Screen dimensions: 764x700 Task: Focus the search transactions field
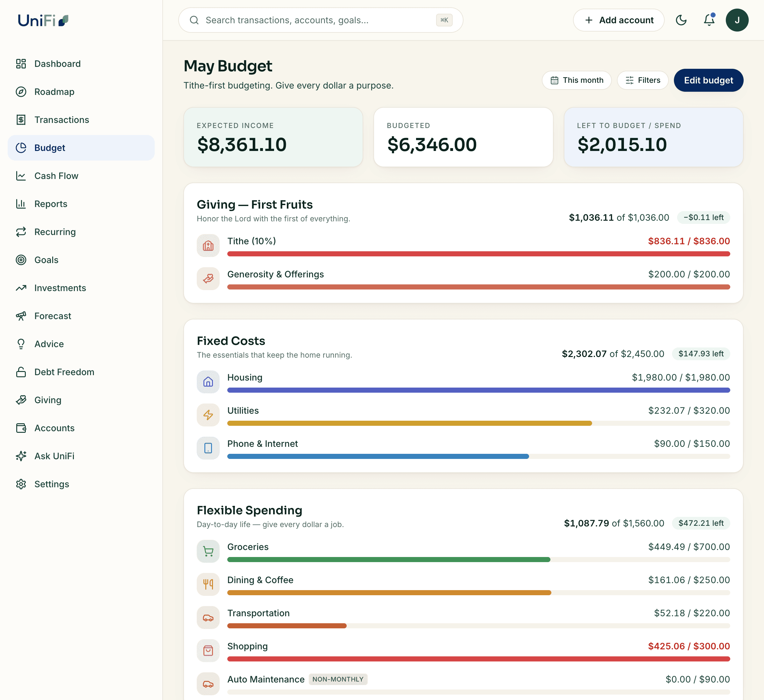tap(321, 20)
